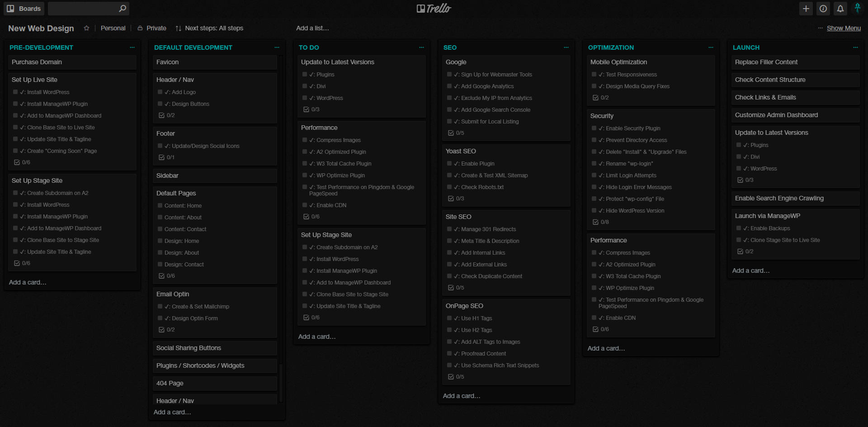The image size is (868, 427).
Task: Open the information icon
Action: click(823, 9)
